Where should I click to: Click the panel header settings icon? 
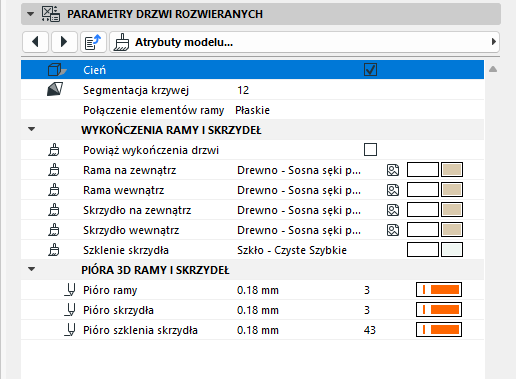tap(51, 14)
